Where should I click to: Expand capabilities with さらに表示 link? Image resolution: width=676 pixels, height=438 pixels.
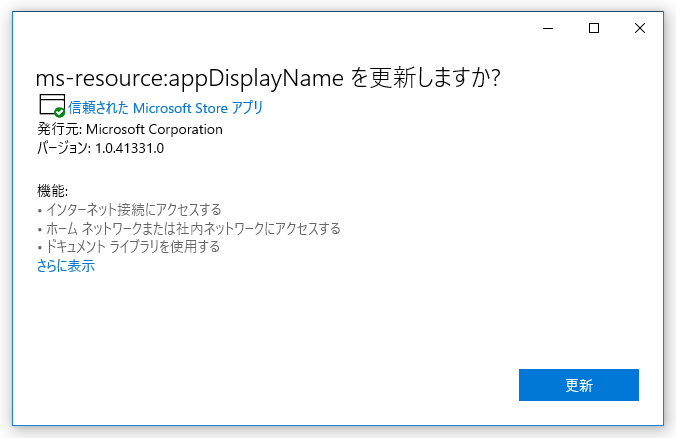click(66, 266)
